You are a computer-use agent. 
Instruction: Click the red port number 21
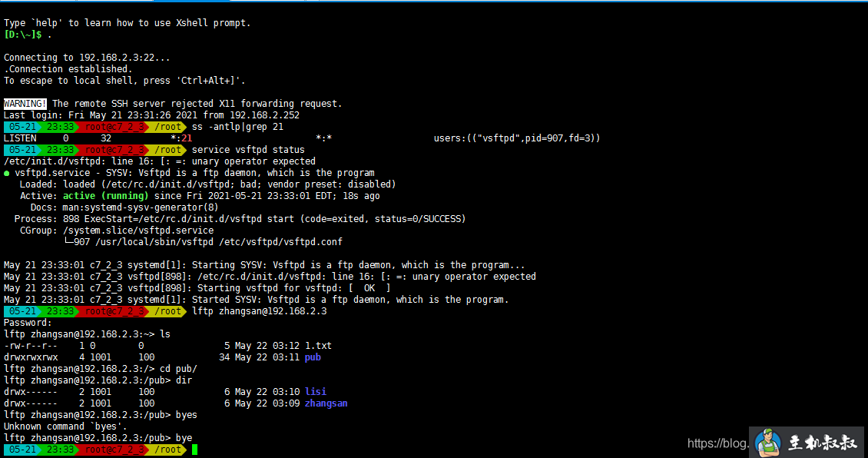pos(187,138)
